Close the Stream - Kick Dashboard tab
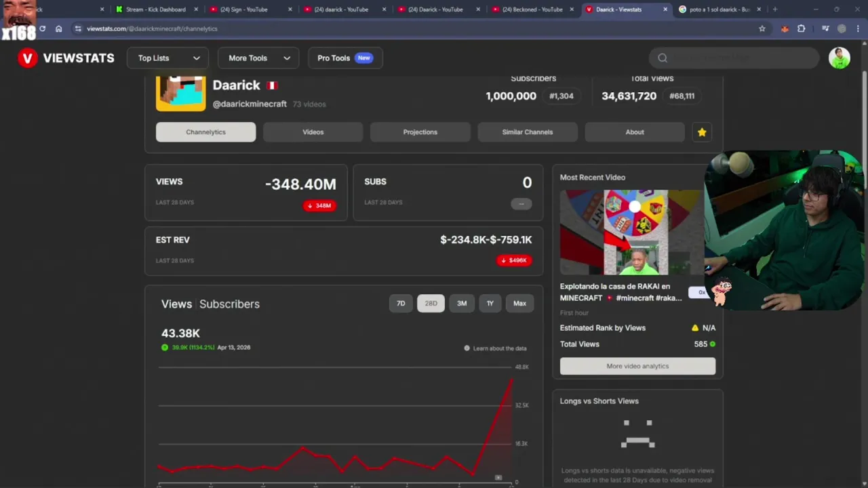868x488 pixels. 196,9
